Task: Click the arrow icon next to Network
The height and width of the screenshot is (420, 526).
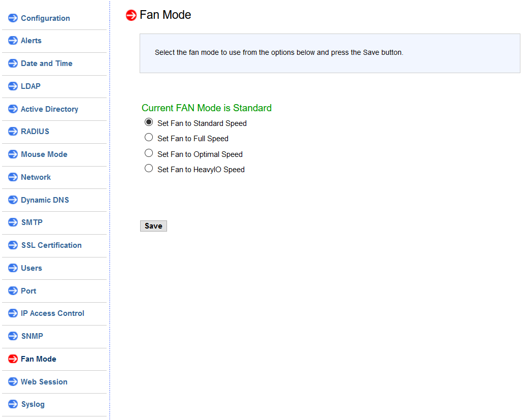Action: 13,177
